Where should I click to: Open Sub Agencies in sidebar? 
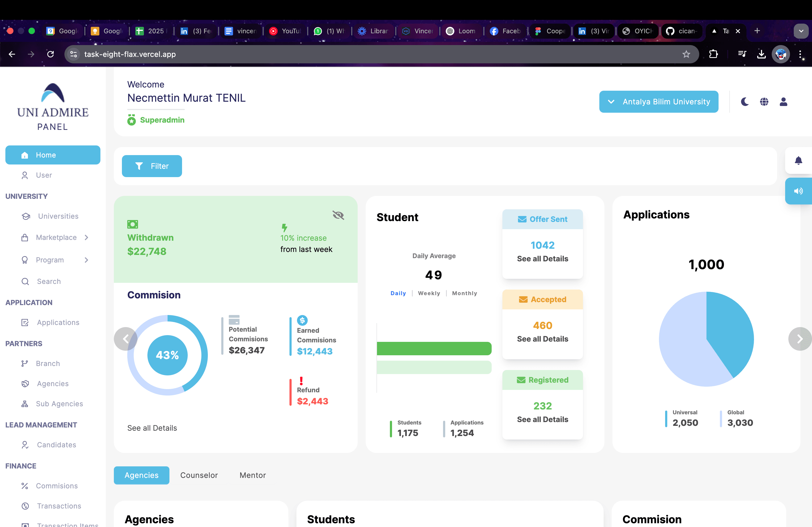coord(52,404)
